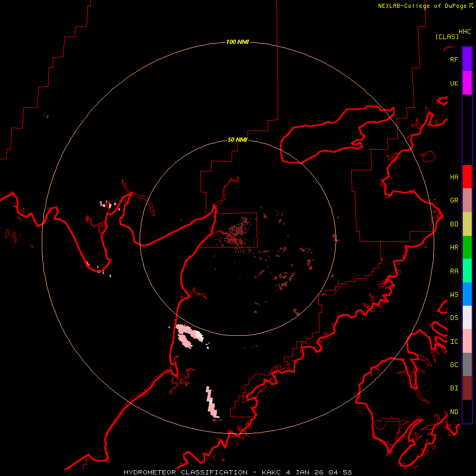Click the 'WS' legend label
Viewport: 476px width, 476px height.
coord(454,294)
